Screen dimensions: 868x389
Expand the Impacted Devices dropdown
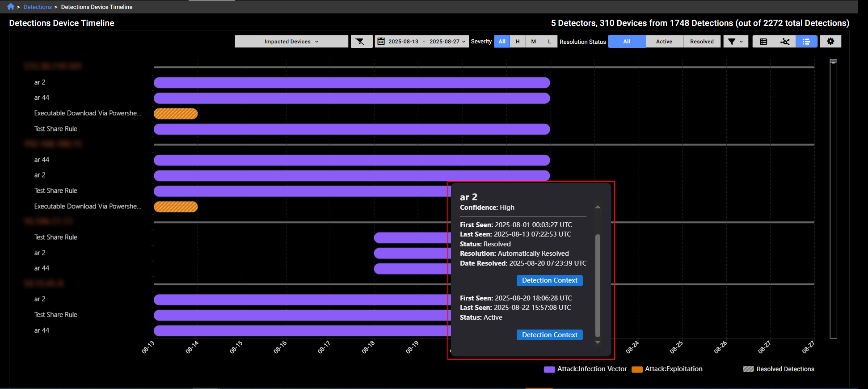(x=291, y=42)
